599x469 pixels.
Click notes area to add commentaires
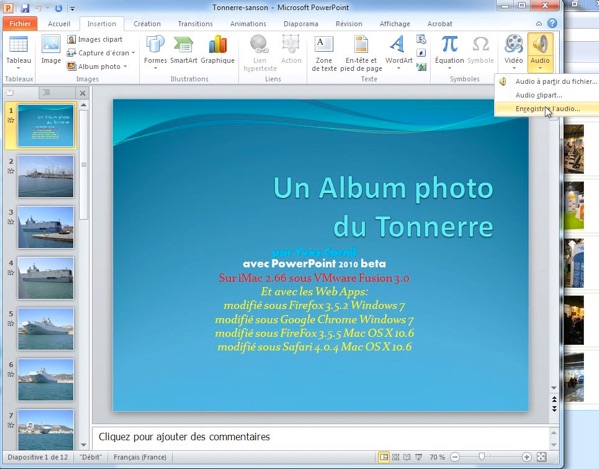tap(320, 437)
